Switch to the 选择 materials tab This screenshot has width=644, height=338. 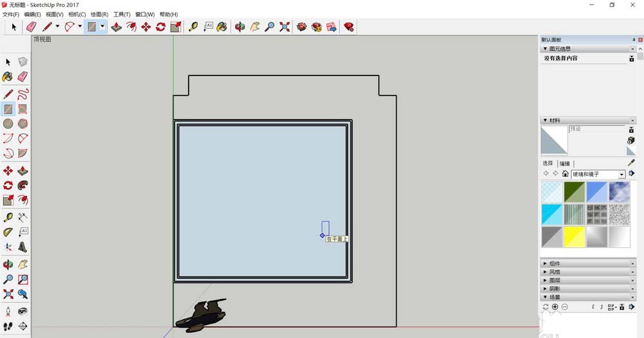tap(548, 163)
